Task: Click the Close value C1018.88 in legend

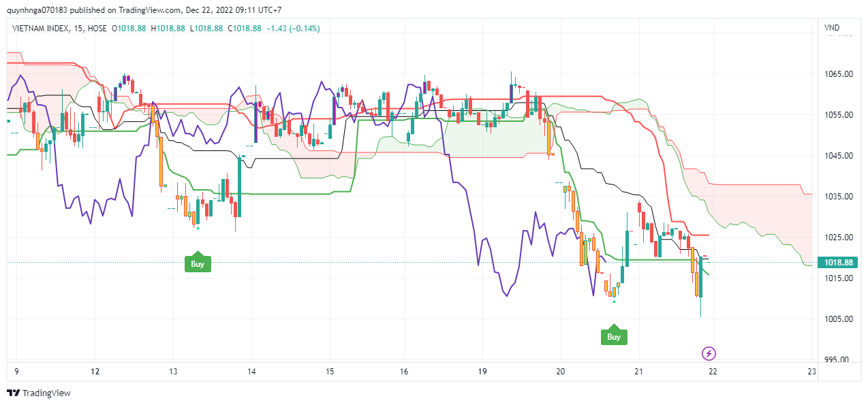Action: click(x=245, y=28)
